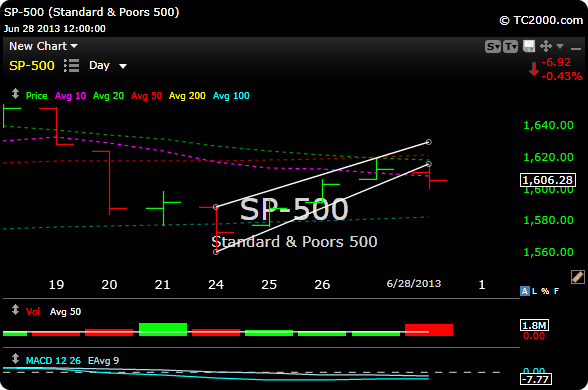This screenshot has height=390, width=588.
Task: Open the Day timeframe dropdown
Action: point(108,66)
